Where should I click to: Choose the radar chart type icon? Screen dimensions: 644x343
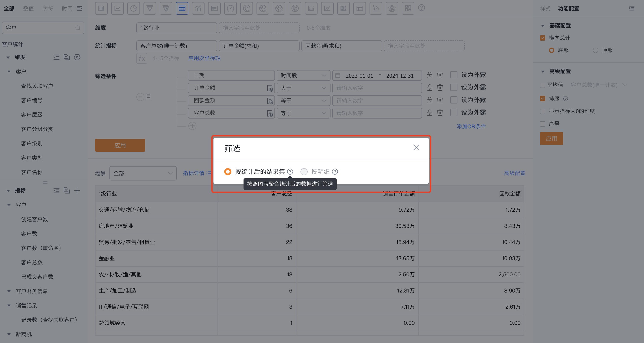tap(392, 8)
